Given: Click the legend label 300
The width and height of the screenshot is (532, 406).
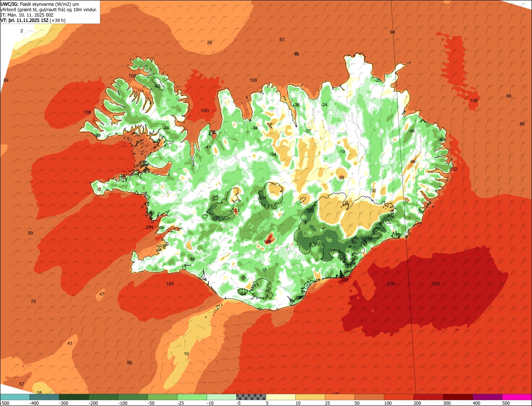Looking at the screenshot, I should [447, 403].
